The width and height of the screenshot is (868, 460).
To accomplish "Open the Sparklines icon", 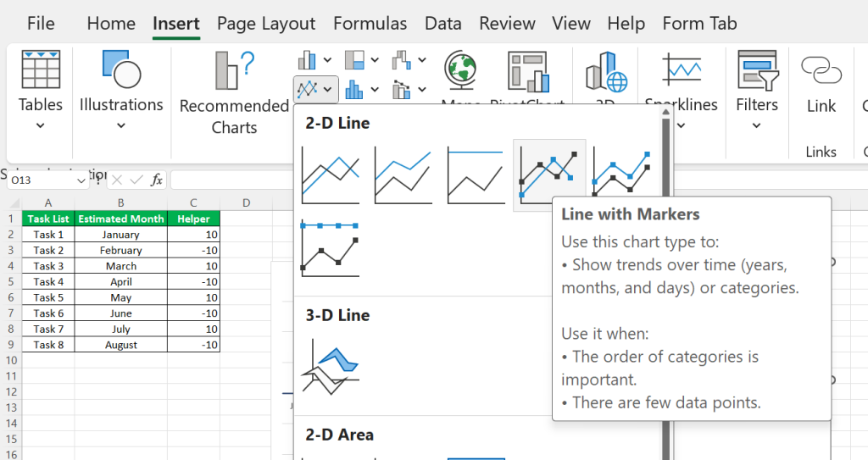I will 682,69.
